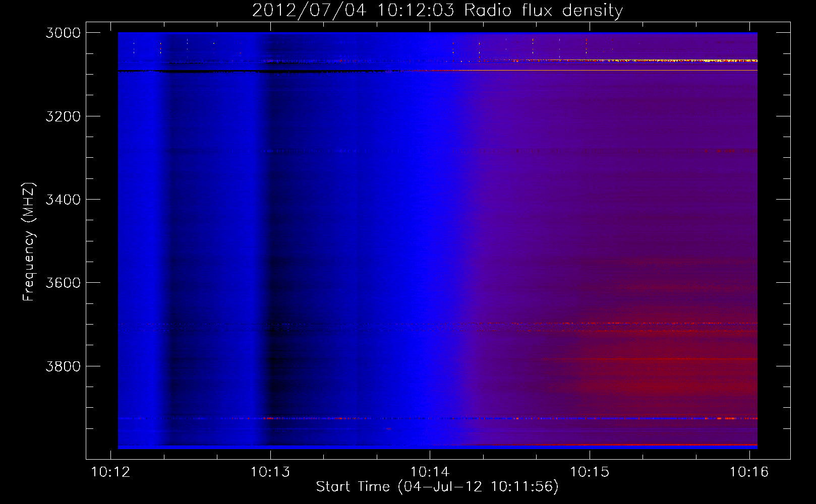The width and height of the screenshot is (816, 504).
Task: Select the 3200 frequency axis label
Action: [x=63, y=116]
